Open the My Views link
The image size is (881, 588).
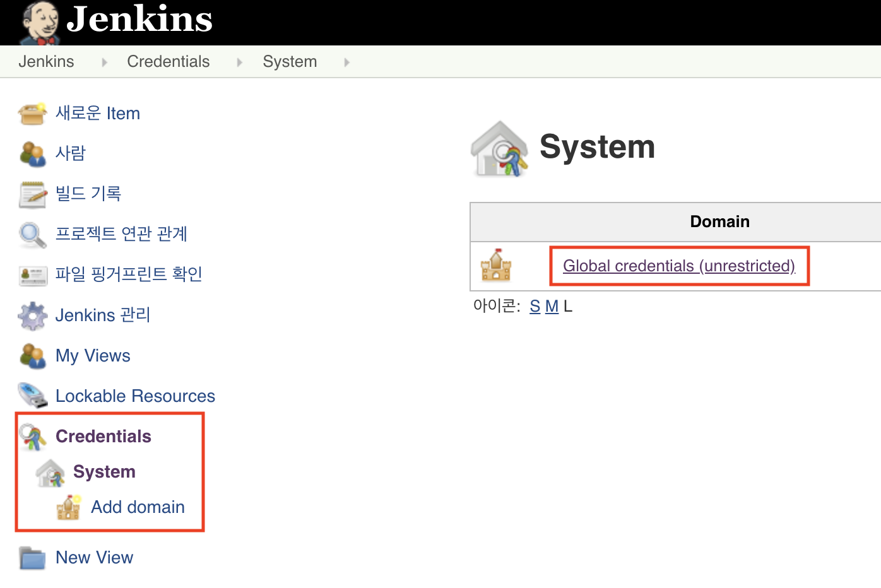pyautogui.click(x=93, y=356)
